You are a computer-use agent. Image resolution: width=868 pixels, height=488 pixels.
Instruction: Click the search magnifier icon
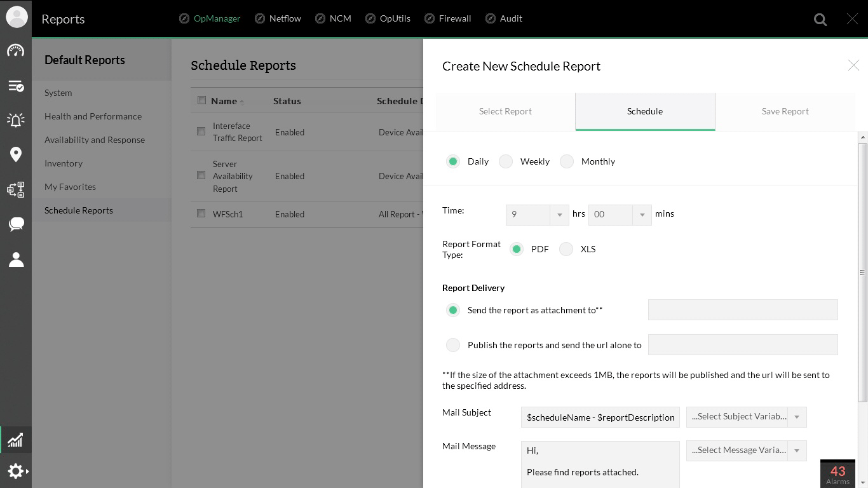click(x=820, y=20)
